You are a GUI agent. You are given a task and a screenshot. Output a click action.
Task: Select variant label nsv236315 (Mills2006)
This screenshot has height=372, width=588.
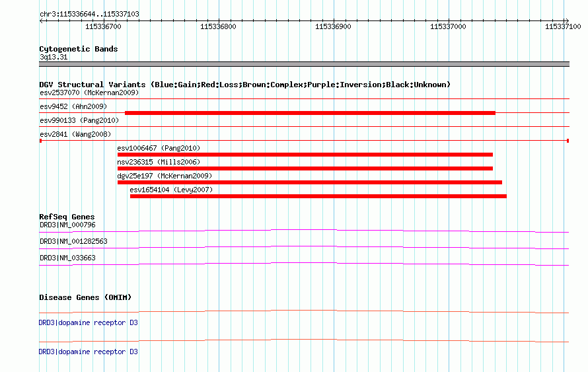(159, 162)
